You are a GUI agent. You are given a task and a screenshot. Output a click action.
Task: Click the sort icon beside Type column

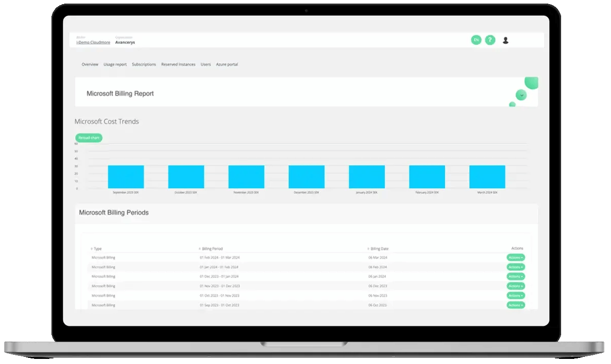92,249
